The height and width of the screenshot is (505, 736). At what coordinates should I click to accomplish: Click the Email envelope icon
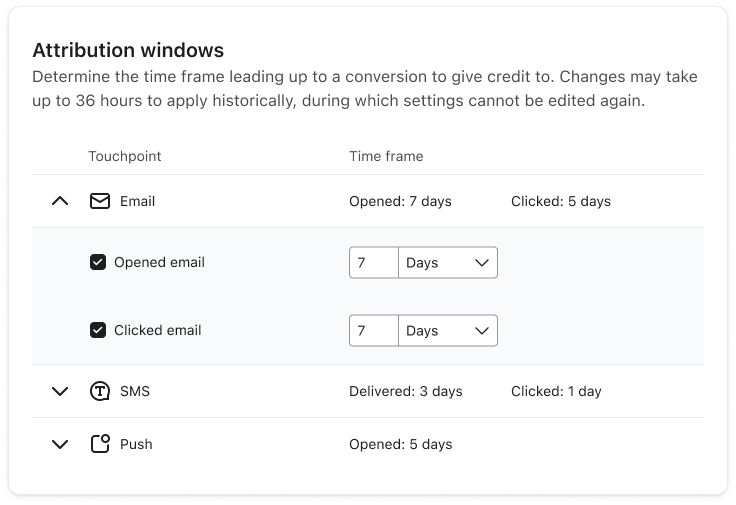(100, 201)
